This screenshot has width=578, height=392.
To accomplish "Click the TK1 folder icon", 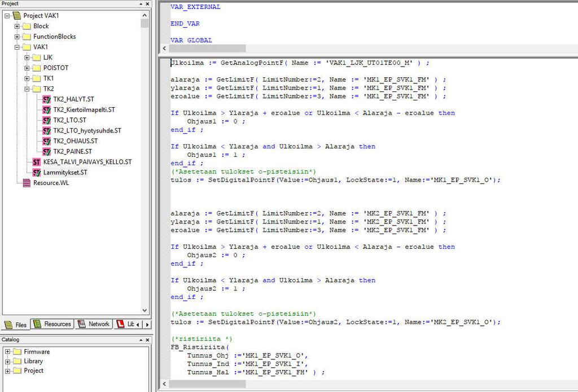I will pyautogui.click(x=37, y=78).
